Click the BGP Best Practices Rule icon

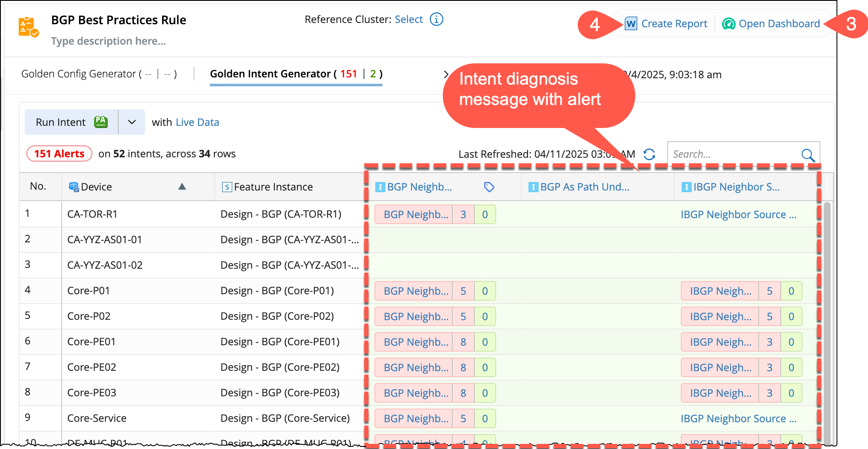tap(29, 27)
